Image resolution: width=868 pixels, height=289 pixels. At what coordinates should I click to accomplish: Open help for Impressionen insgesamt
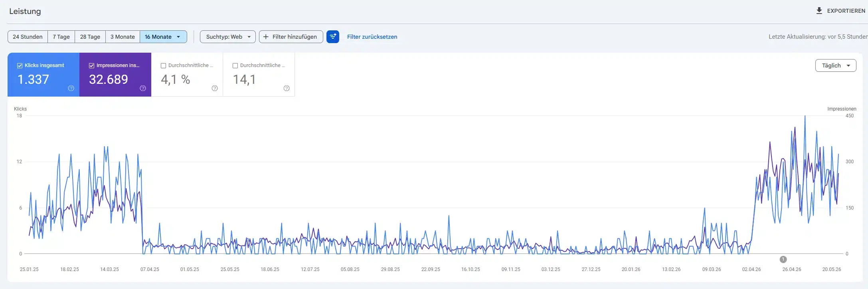tap(143, 88)
